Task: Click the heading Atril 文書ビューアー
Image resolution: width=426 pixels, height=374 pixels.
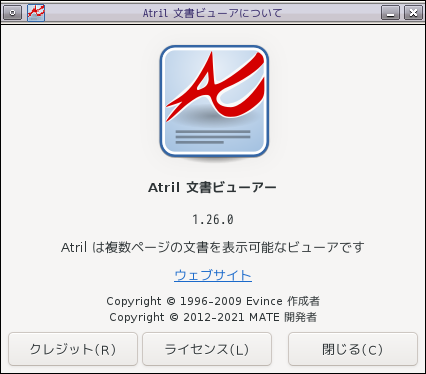Action: pyautogui.click(x=212, y=187)
